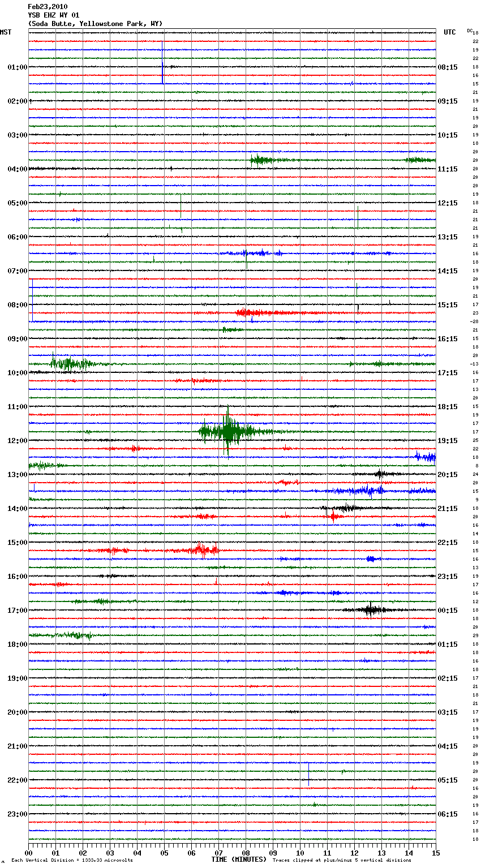Click the "17:00" MST time label
Image resolution: width=481 pixels, height=868 pixels.
click(18, 611)
